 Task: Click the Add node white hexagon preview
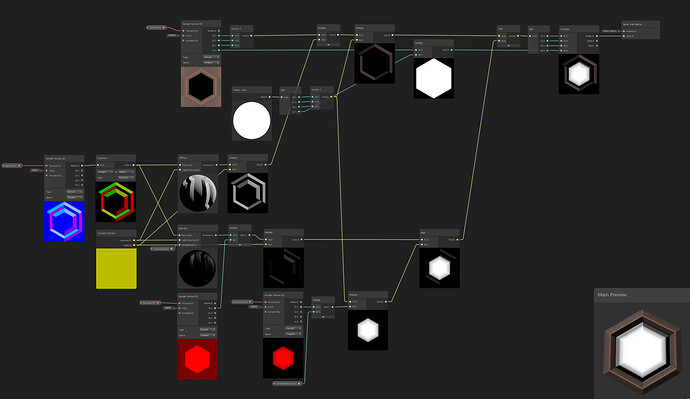click(x=440, y=268)
